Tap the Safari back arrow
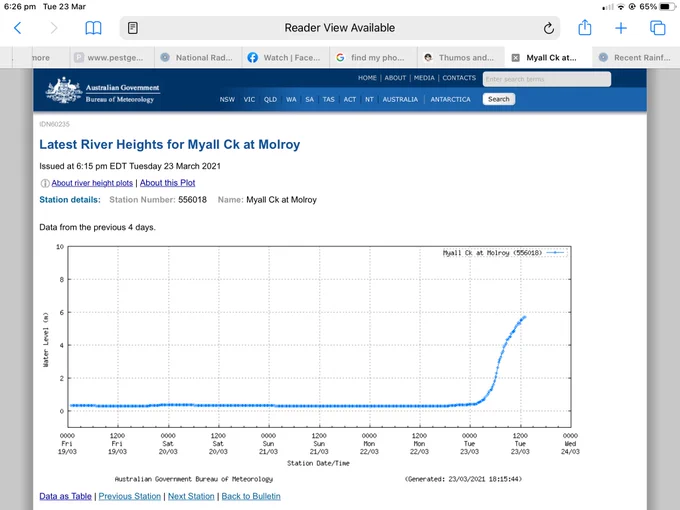 pyautogui.click(x=18, y=28)
